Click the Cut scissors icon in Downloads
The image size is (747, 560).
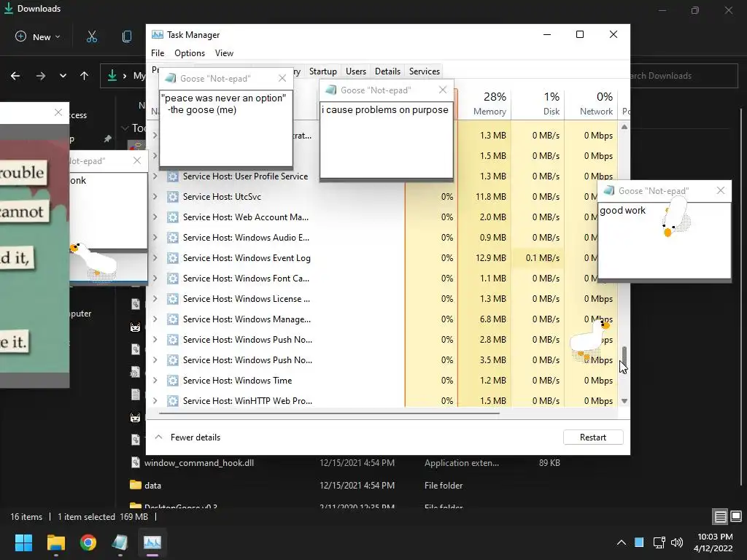coord(91,36)
